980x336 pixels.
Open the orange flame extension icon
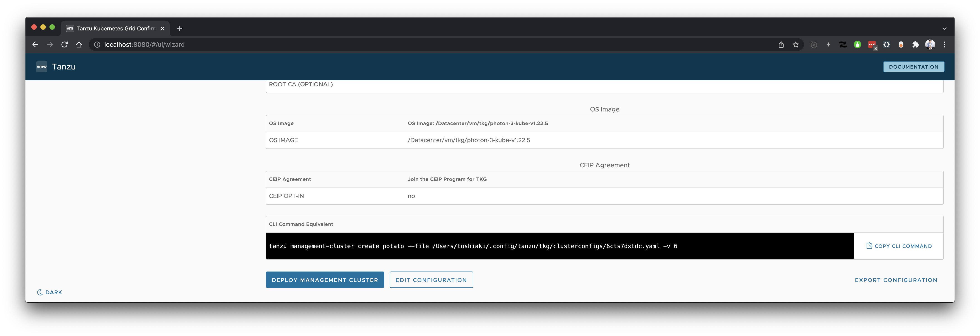(901, 44)
